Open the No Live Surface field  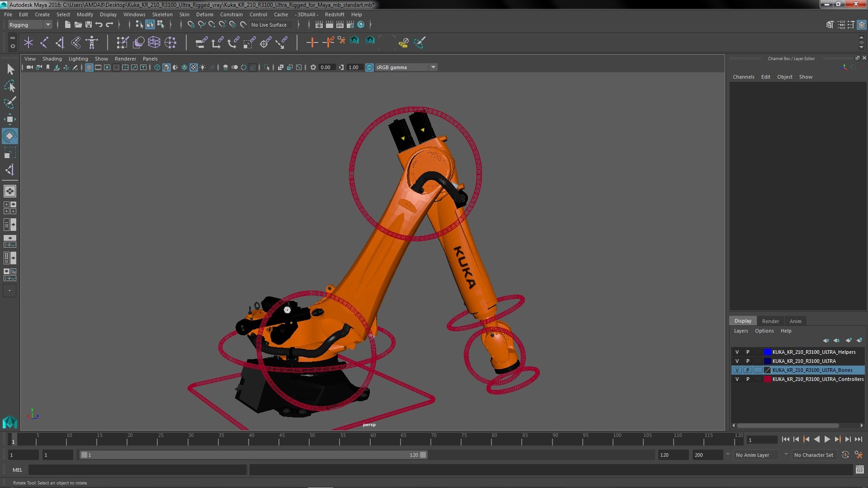[272, 25]
